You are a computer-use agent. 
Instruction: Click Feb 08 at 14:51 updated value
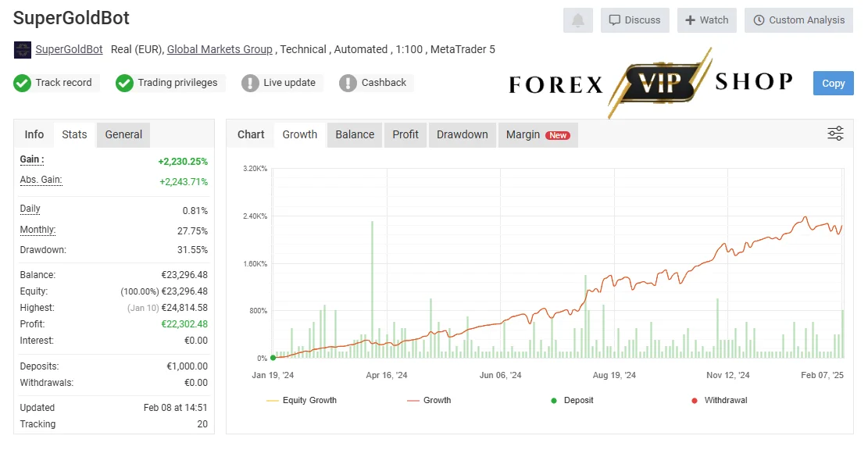click(x=176, y=407)
